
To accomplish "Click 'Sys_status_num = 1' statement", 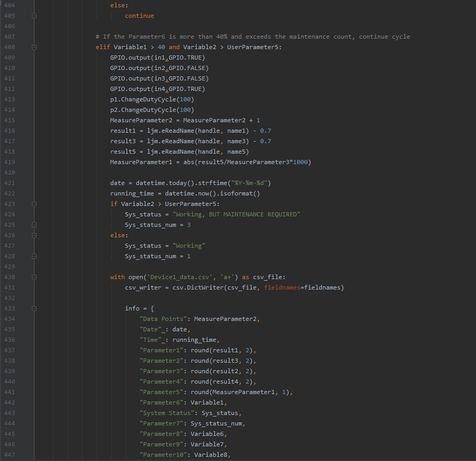I will (x=158, y=256).
